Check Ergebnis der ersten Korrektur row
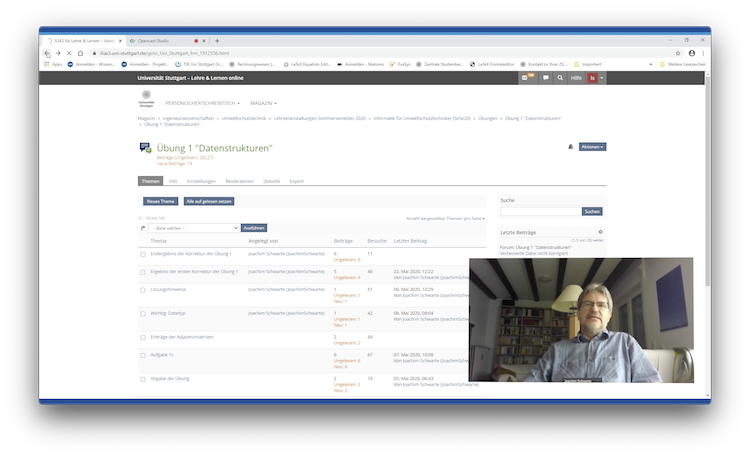Viewport: 750px width, 456px height. 143,272
